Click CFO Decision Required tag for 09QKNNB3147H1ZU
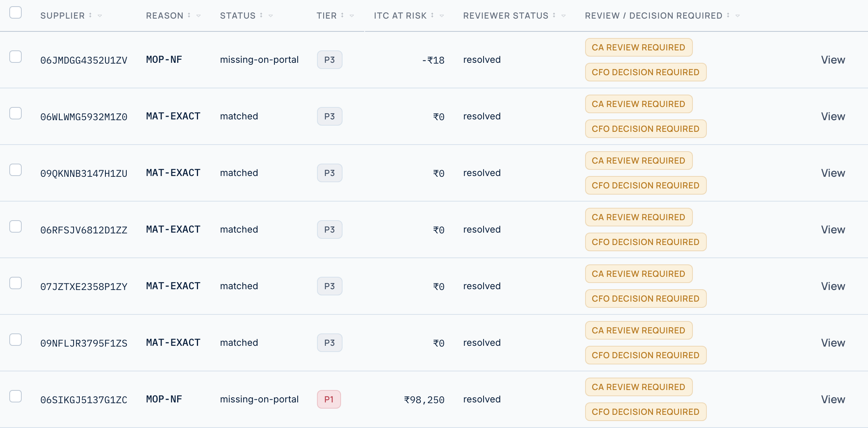868x428 pixels. click(x=646, y=185)
